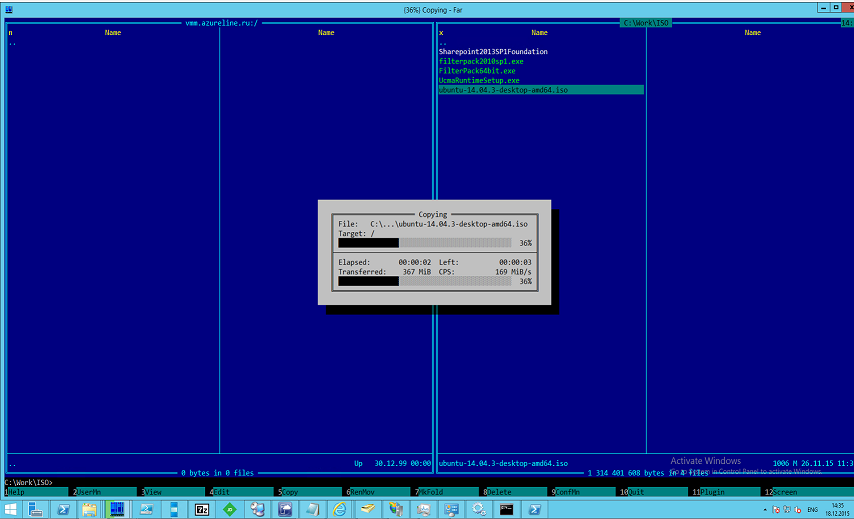Launch Internet Explorer from the taskbar
Image resolution: width=854 pixels, height=519 pixels.
point(340,510)
